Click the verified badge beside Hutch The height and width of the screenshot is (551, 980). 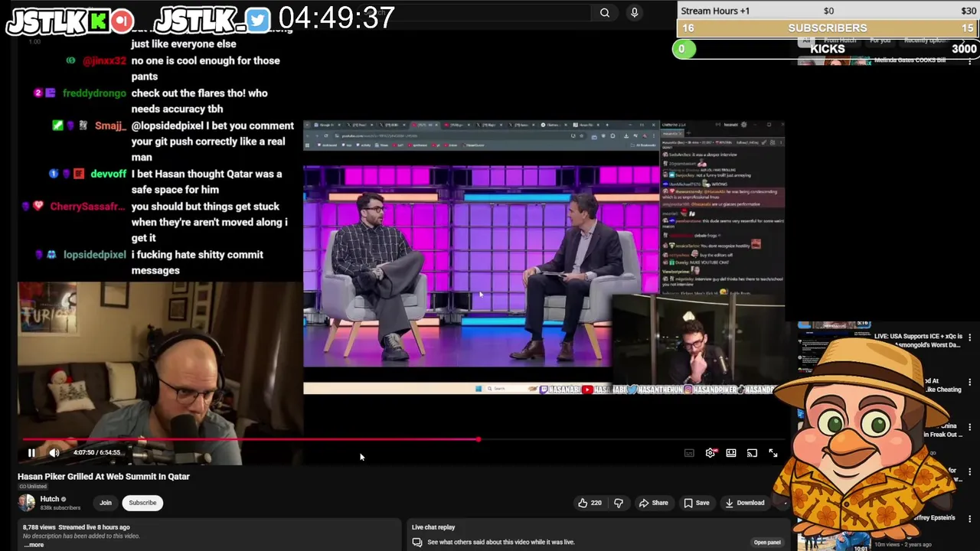click(x=64, y=500)
